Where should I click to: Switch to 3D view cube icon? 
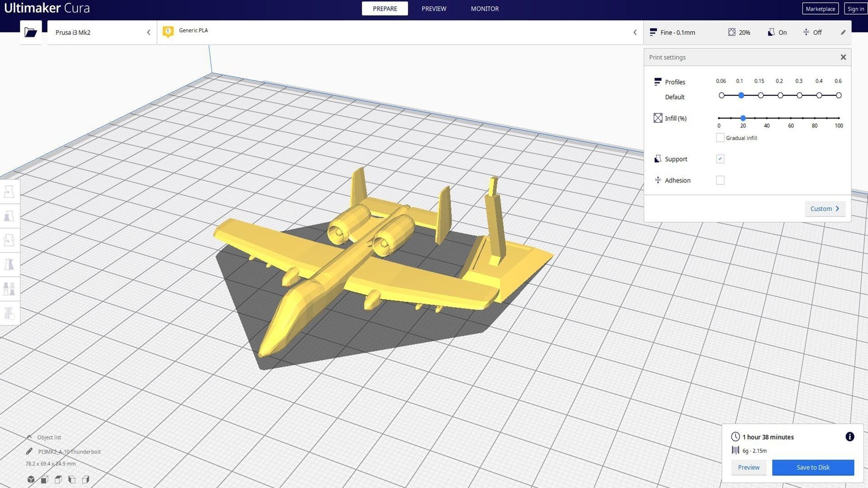point(31,479)
